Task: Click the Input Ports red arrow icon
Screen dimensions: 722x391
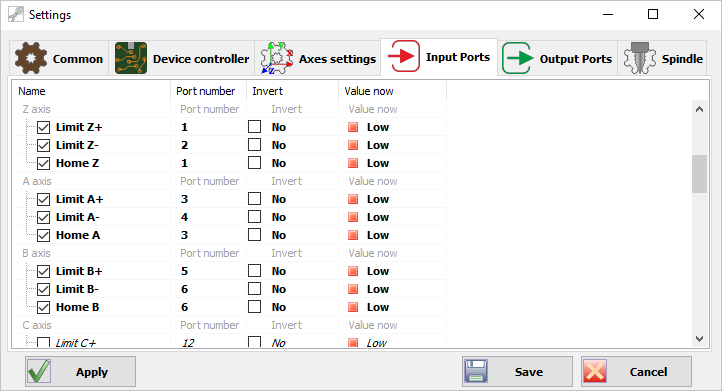Action: pos(404,56)
